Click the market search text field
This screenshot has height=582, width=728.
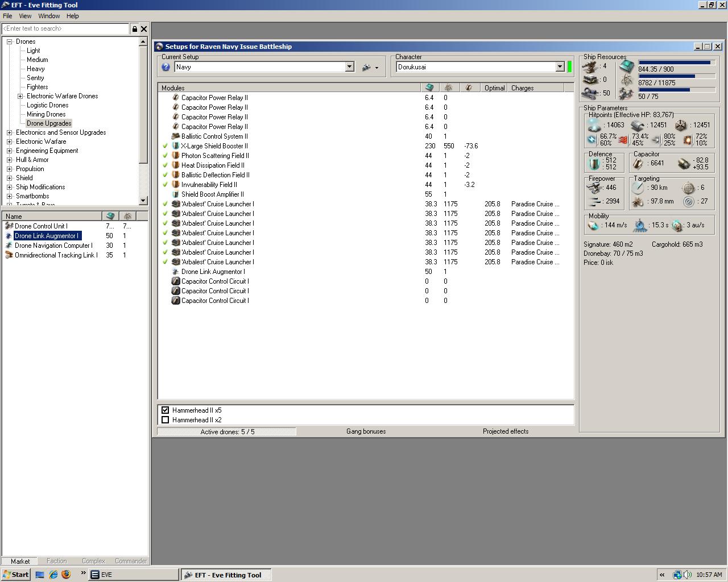click(x=65, y=28)
